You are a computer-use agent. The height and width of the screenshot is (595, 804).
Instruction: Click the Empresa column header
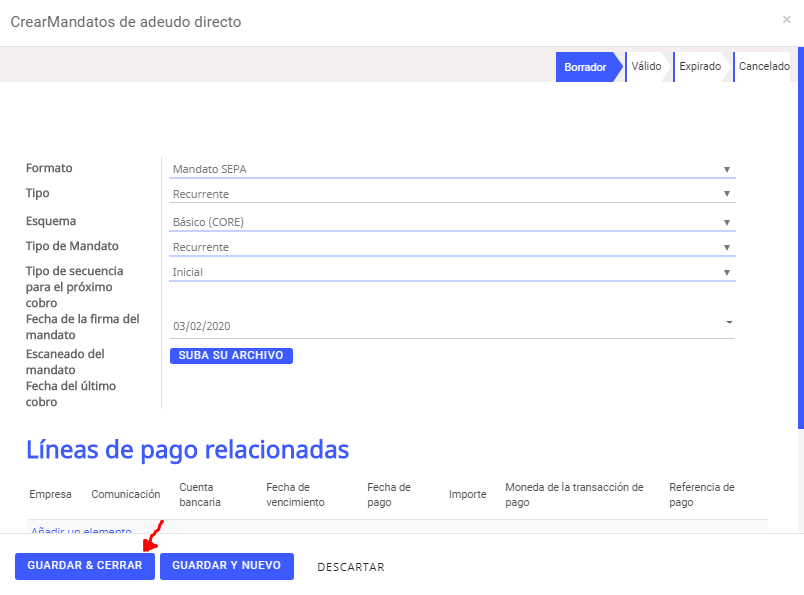coord(50,494)
